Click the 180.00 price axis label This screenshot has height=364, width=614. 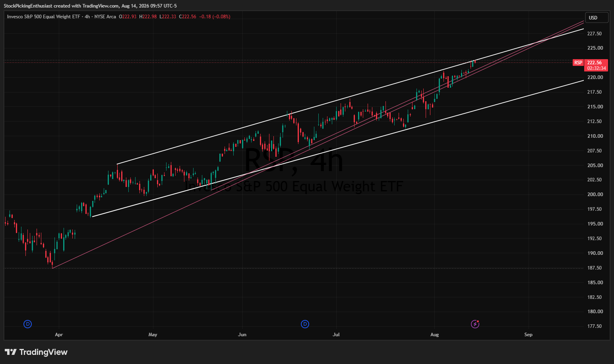[595, 312]
